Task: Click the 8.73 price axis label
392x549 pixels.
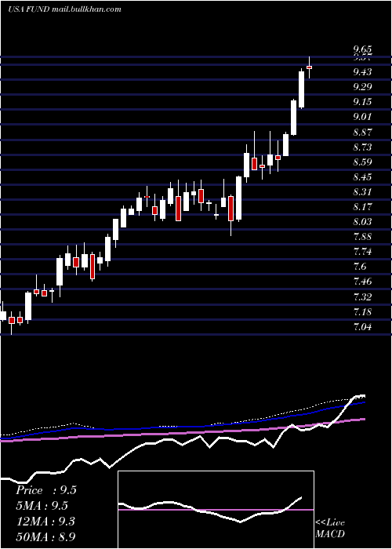Action: 362,147
